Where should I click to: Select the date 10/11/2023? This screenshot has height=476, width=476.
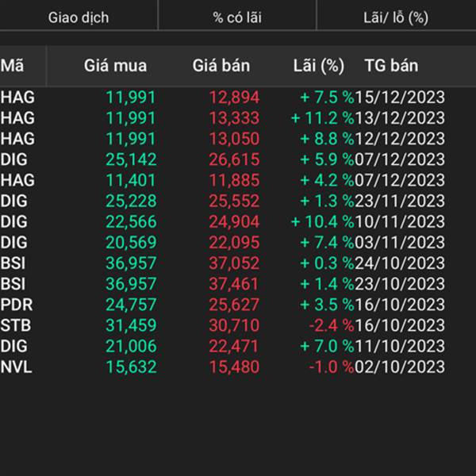tap(400, 221)
